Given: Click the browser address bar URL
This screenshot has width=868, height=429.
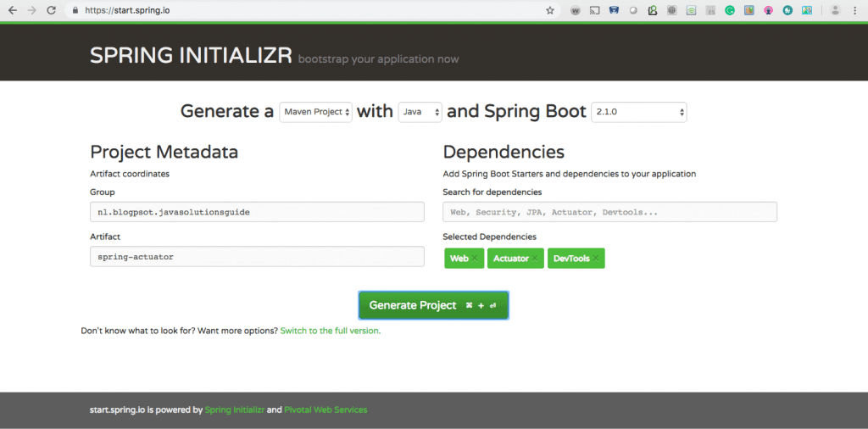Looking at the screenshot, I should 127,10.
